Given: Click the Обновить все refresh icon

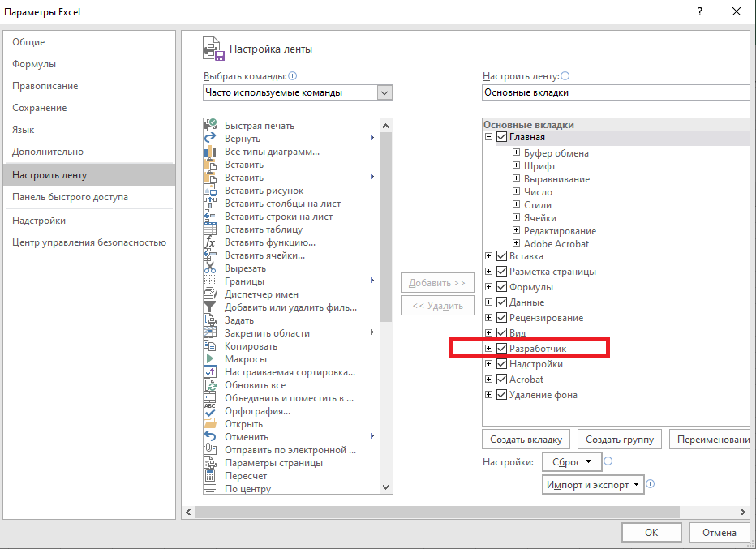Looking at the screenshot, I should 210,385.
